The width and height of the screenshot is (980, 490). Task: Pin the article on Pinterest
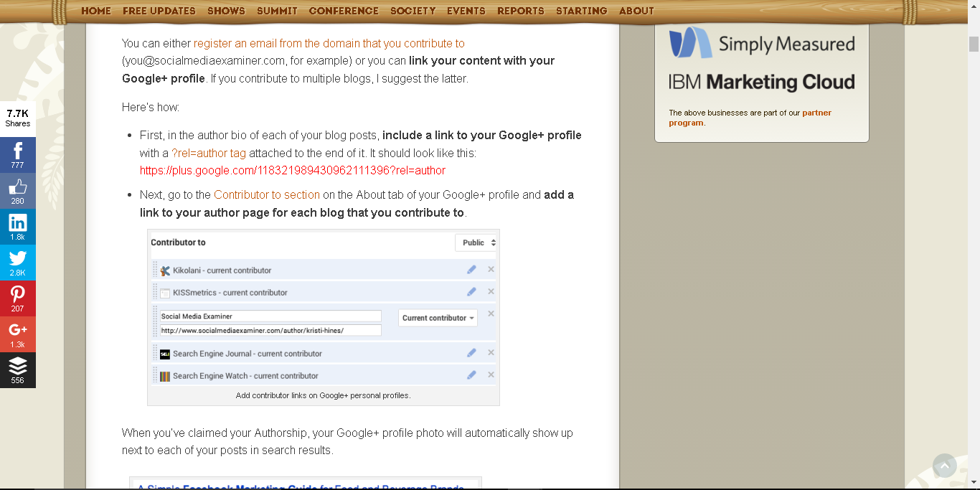click(x=18, y=298)
